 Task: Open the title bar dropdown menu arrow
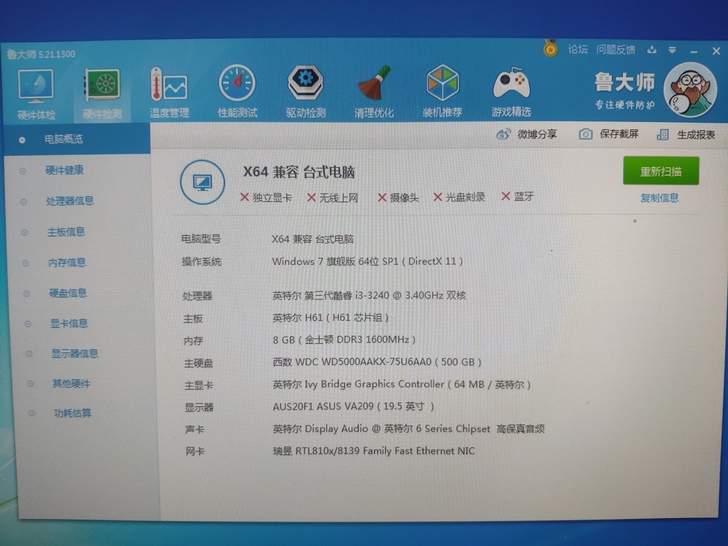(x=672, y=50)
